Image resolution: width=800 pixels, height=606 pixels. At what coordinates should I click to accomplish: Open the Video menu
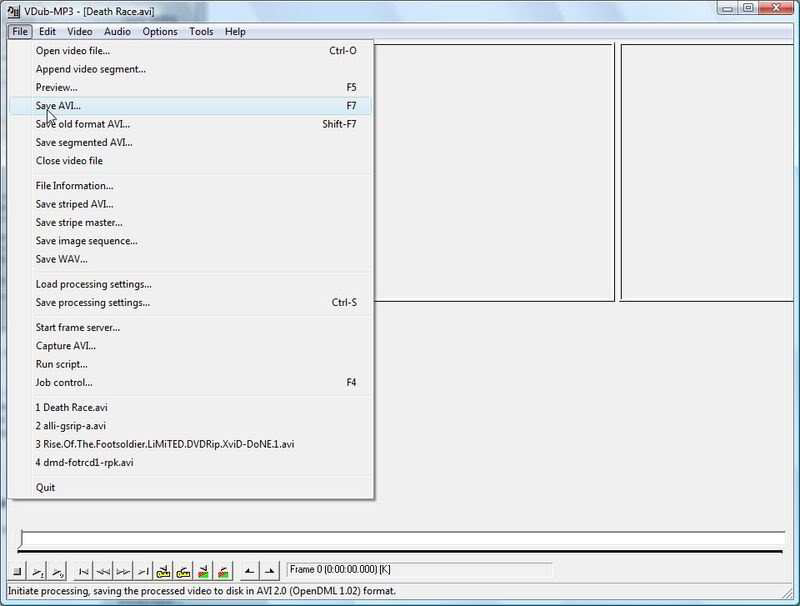(80, 32)
